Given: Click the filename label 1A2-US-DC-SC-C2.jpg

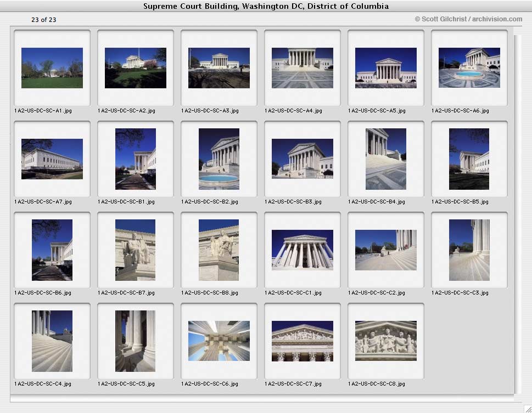Looking at the screenshot, I should pyautogui.click(x=377, y=293).
